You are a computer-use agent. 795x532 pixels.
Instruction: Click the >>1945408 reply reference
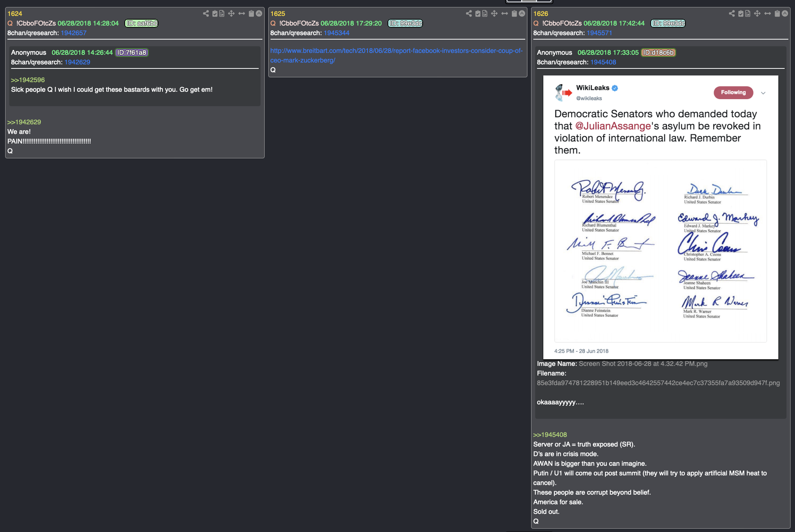click(x=550, y=435)
